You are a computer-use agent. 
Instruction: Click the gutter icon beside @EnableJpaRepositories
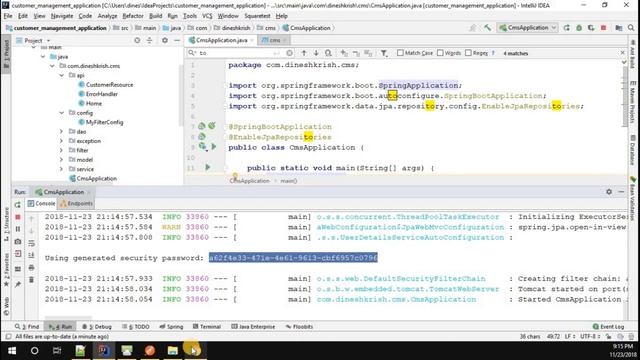pos(202,137)
